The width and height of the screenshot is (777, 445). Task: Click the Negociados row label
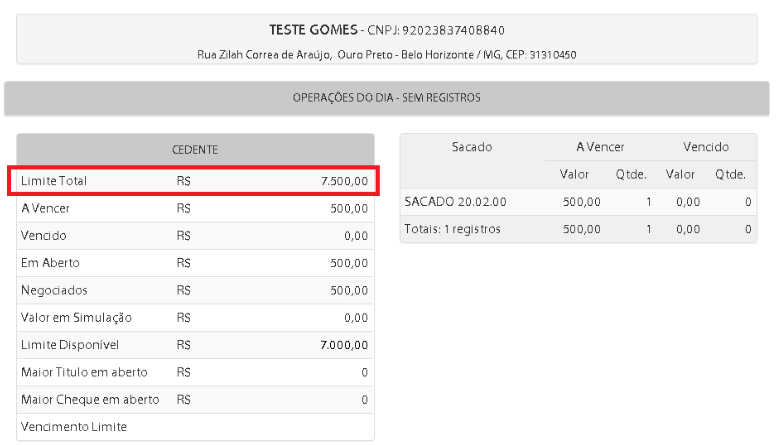click(54, 290)
